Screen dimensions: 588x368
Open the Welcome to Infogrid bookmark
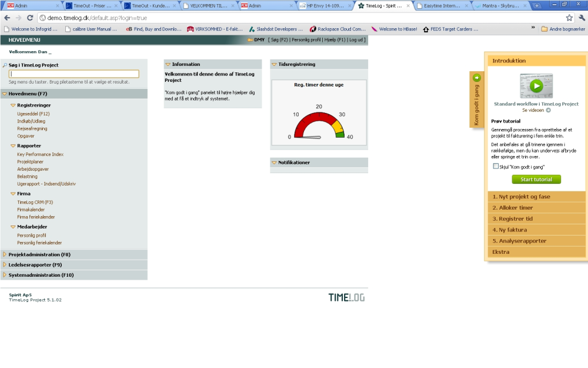(x=31, y=29)
